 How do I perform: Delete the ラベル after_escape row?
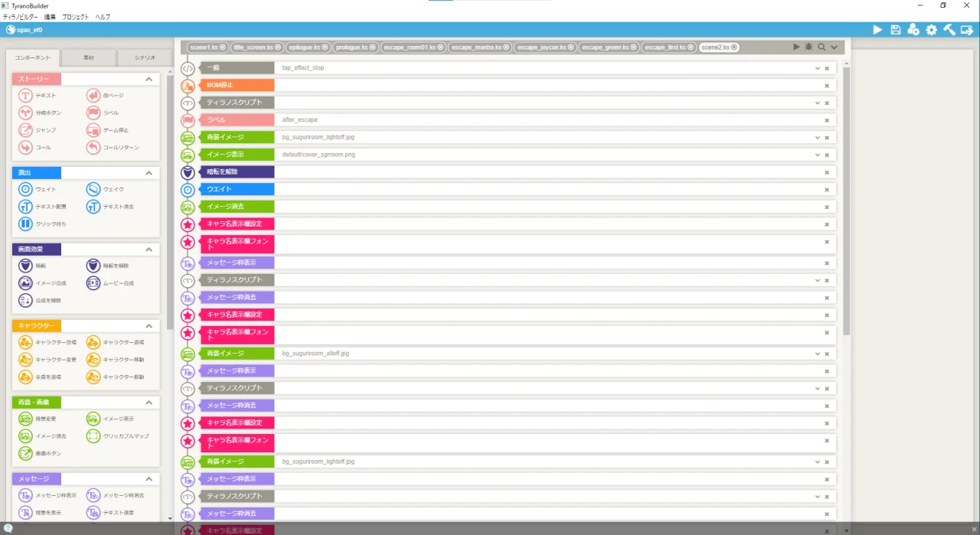[x=827, y=120]
